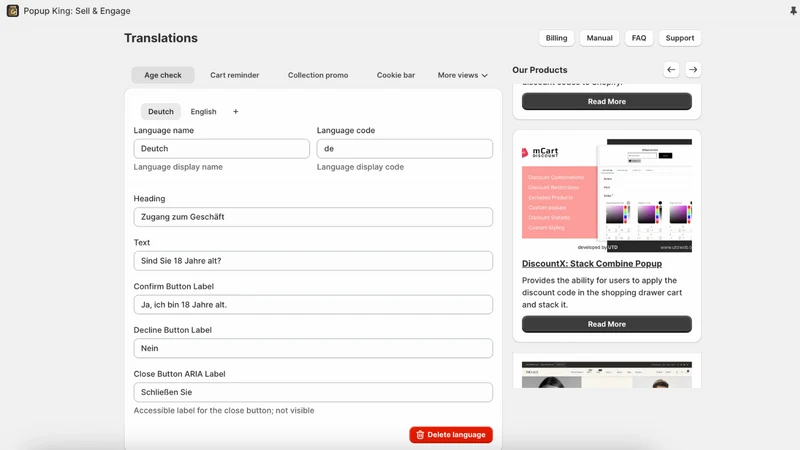Open the Cookie bar tab
Image resolution: width=800 pixels, height=450 pixels.
tap(396, 75)
